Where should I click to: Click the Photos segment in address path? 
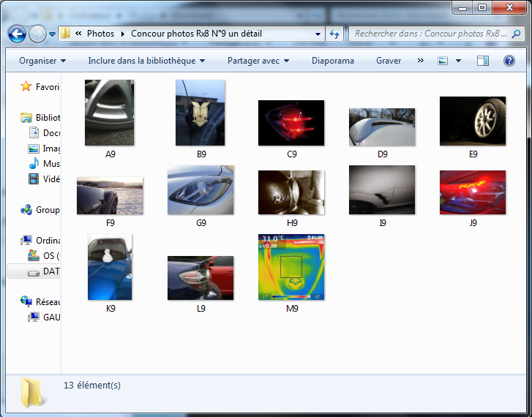click(100, 34)
